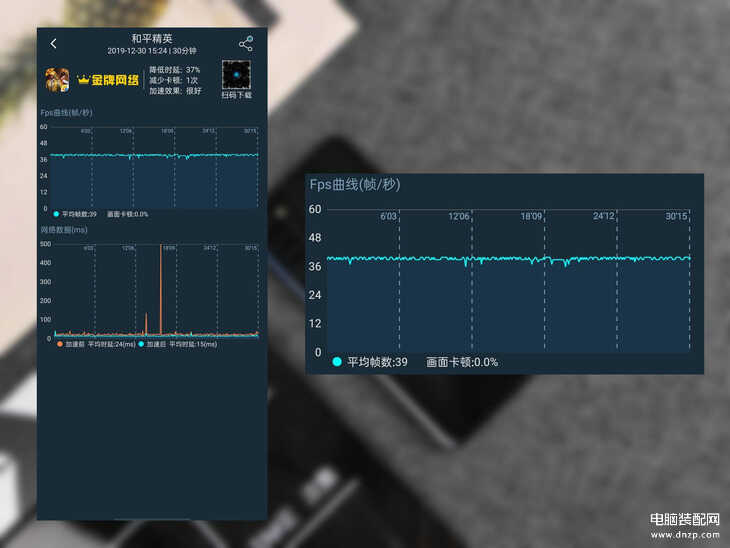Open the 扫码下载 QR code

[237, 75]
